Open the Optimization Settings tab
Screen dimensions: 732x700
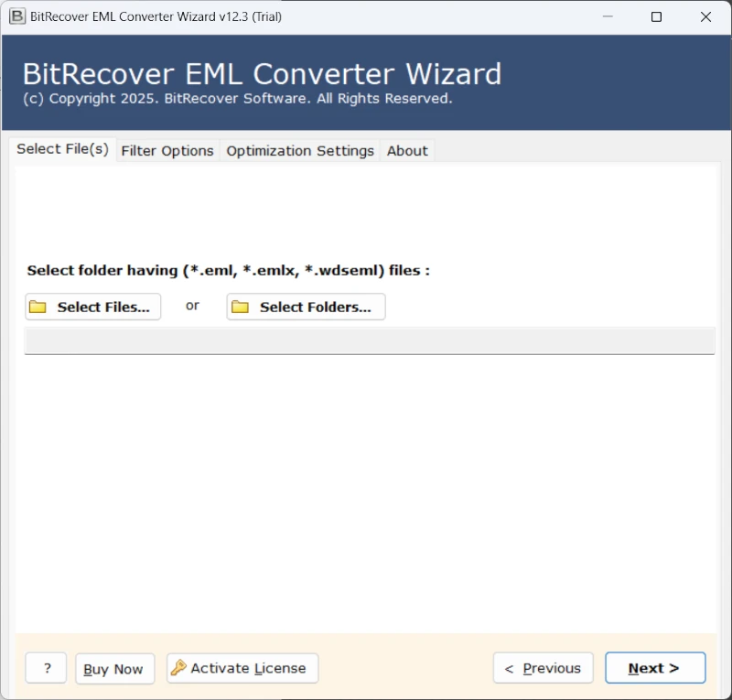(300, 151)
